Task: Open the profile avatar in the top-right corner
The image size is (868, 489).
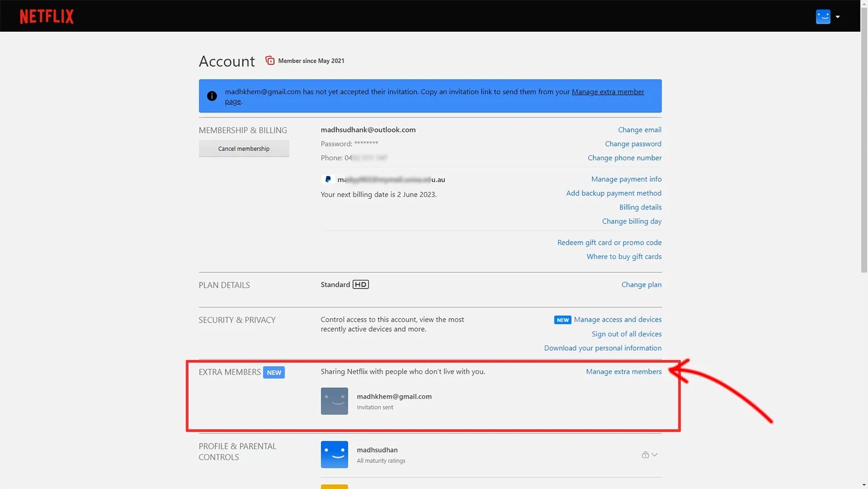Action: pos(823,16)
